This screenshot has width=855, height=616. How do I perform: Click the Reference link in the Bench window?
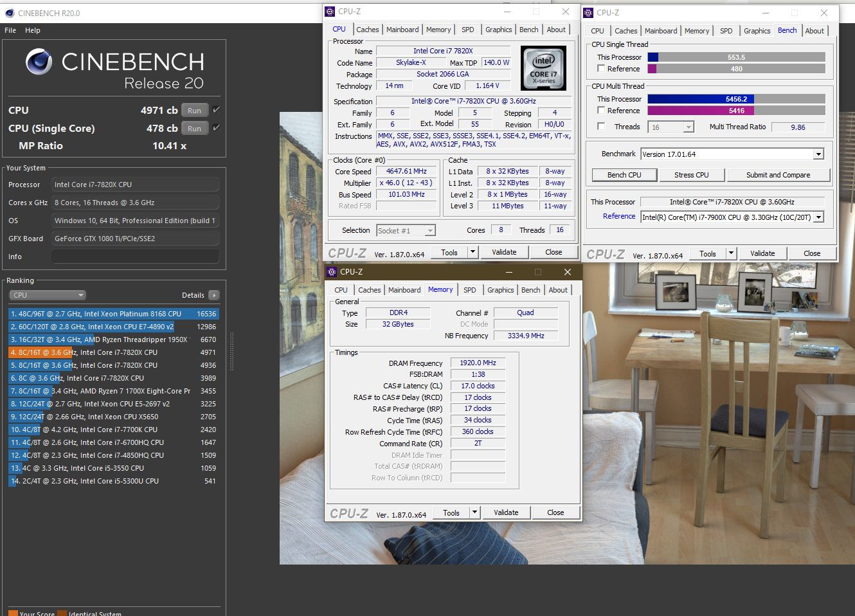click(619, 217)
